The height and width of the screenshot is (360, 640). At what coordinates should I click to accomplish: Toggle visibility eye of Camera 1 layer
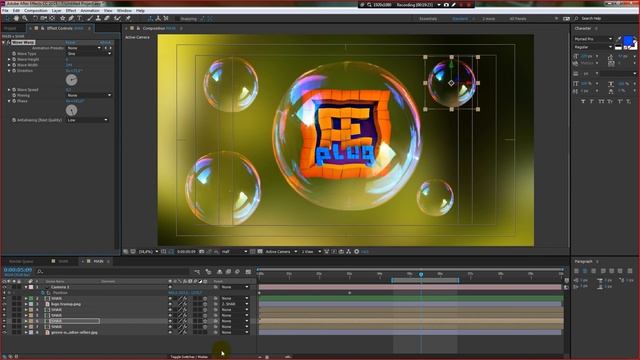point(4,287)
